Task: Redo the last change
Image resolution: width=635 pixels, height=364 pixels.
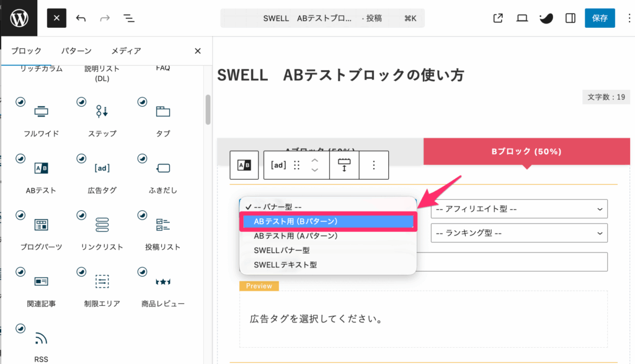Action: [x=105, y=18]
